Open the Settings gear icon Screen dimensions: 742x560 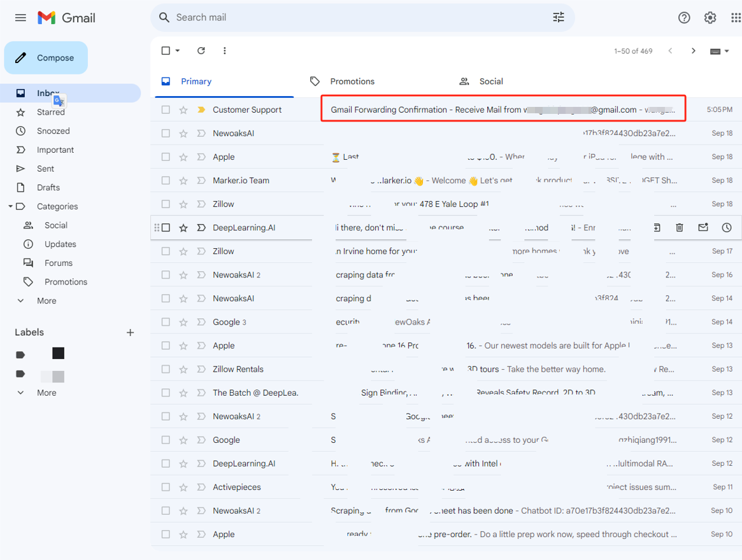(x=710, y=18)
